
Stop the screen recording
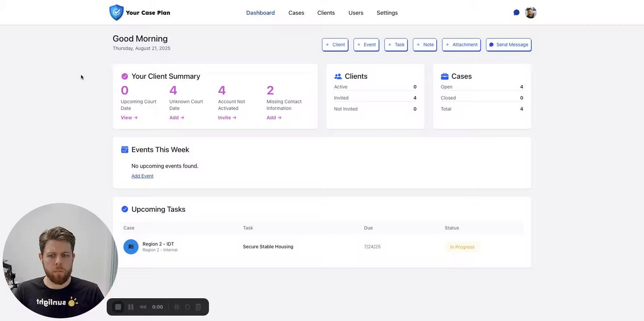click(118, 307)
